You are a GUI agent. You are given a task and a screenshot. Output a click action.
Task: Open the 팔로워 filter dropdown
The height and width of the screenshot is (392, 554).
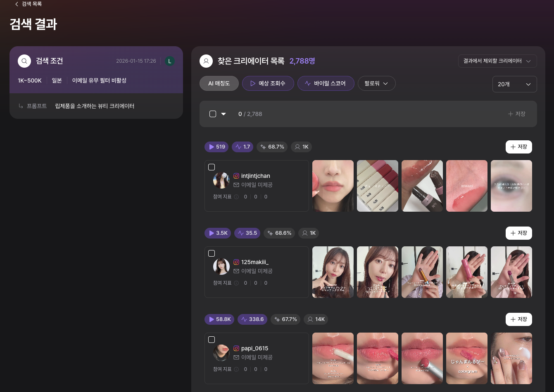coord(376,83)
